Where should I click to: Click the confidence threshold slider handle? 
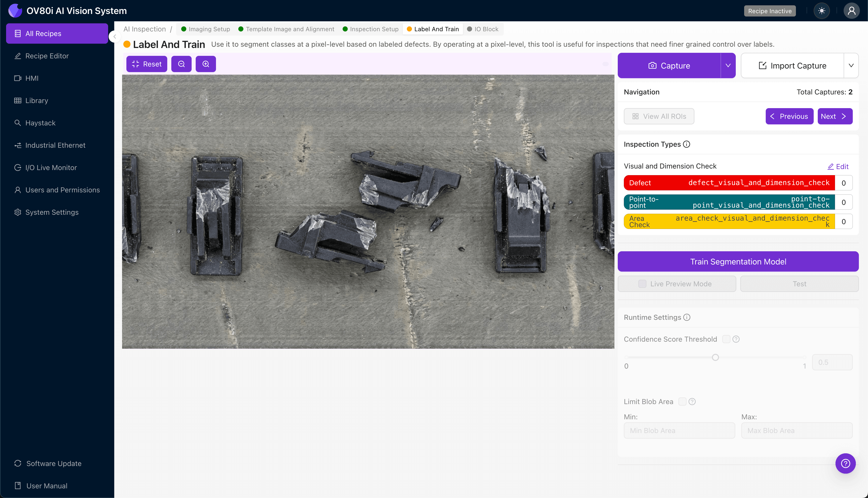pos(715,357)
